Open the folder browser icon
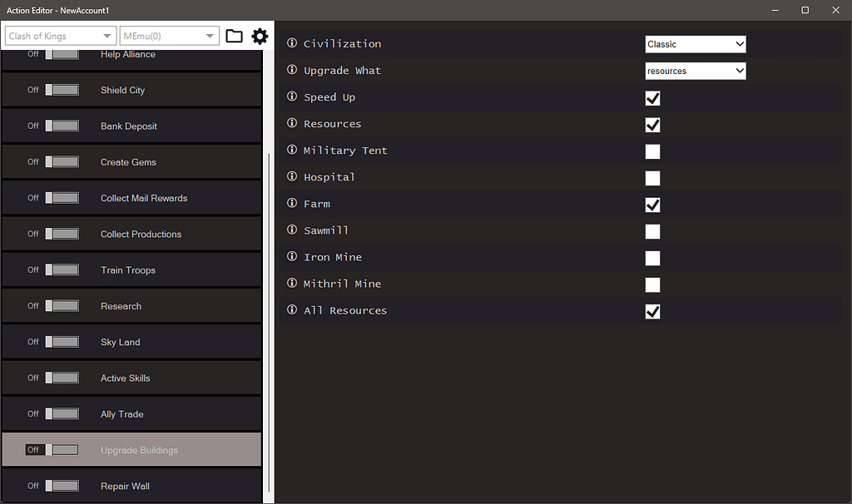 [x=234, y=36]
